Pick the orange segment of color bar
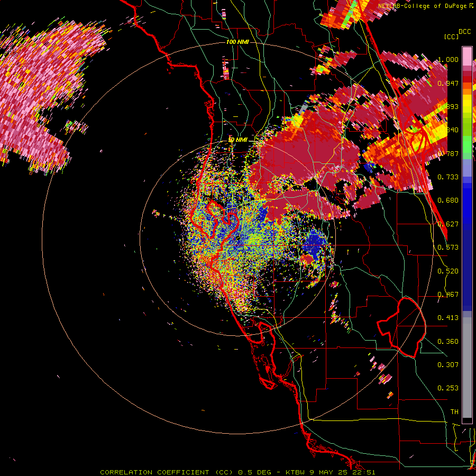The image size is (476, 476). (467, 88)
